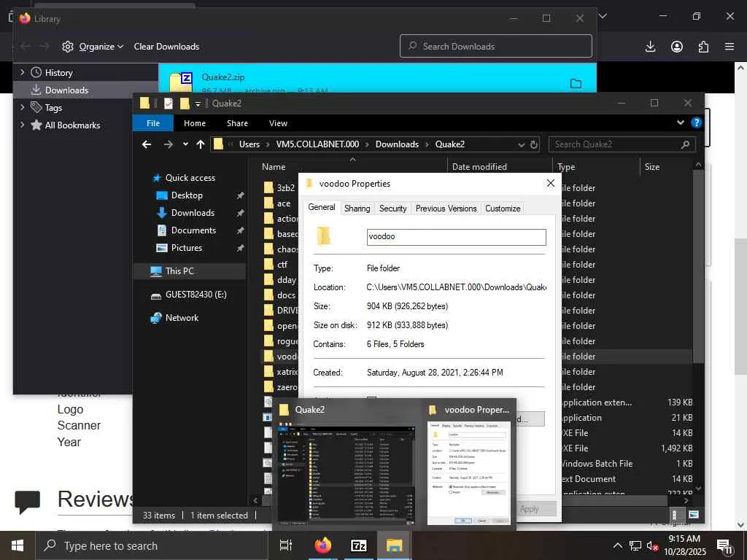Open Documents in Explorer navigation pane
Screen dimensions: 747x560
tap(193, 230)
